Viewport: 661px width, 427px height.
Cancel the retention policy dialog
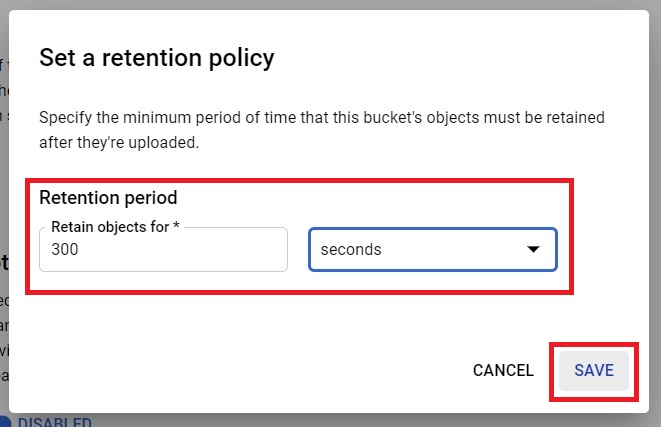(503, 371)
